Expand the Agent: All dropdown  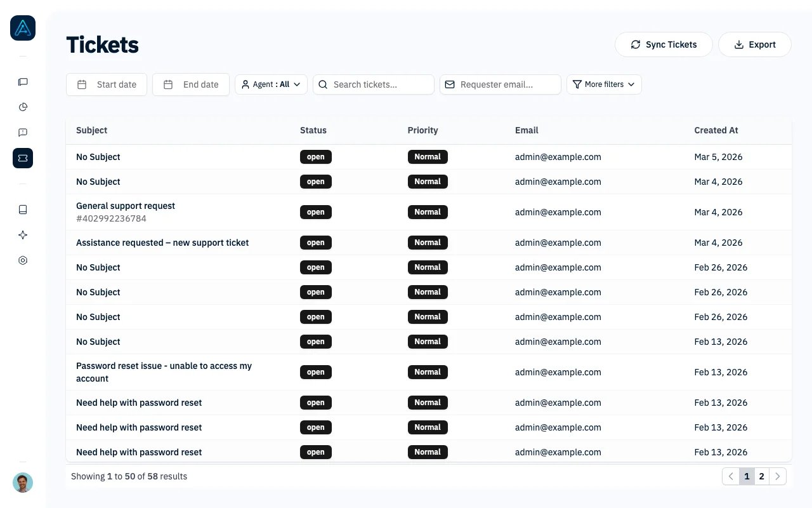(272, 84)
